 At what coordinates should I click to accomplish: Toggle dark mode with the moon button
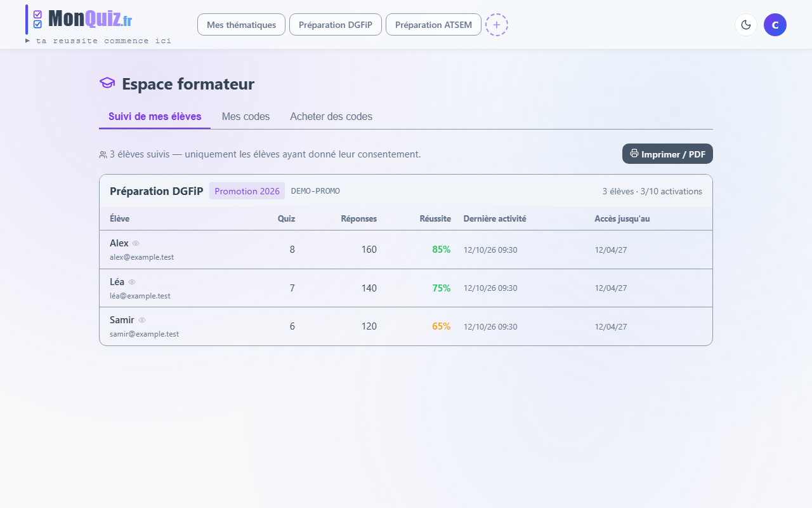[746, 25]
